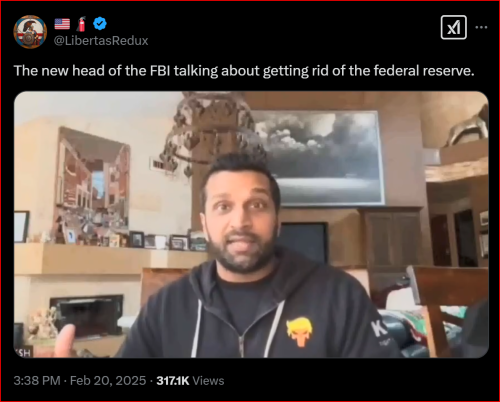Click the SH caption label in video corner
Viewport: 500px width, 402px height.
[24, 353]
